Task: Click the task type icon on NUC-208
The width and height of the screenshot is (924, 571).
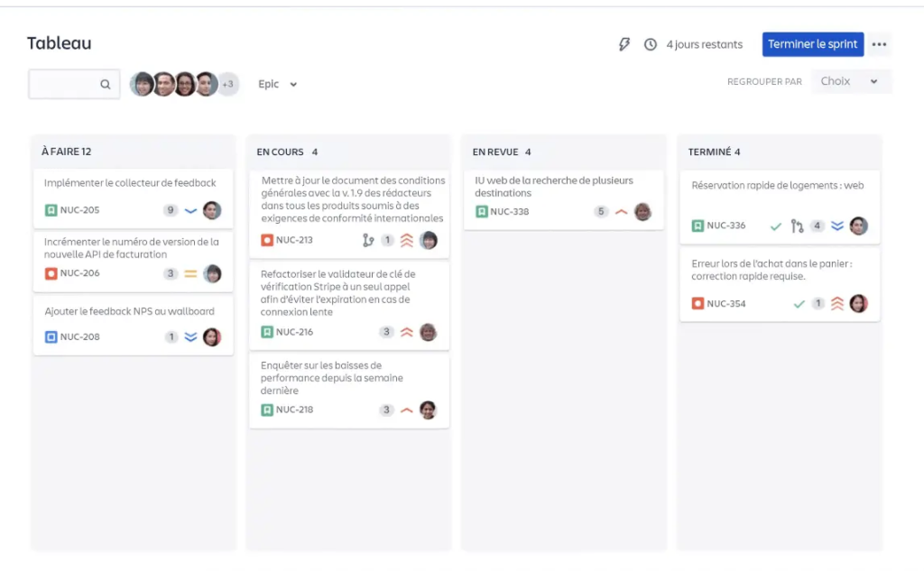Action: coord(51,337)
